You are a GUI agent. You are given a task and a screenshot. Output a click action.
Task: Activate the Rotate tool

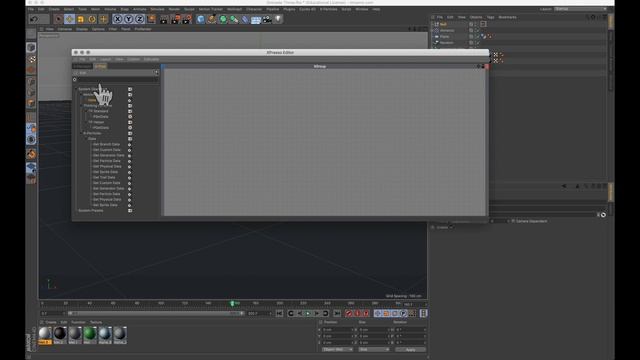[x=92, y=19]
